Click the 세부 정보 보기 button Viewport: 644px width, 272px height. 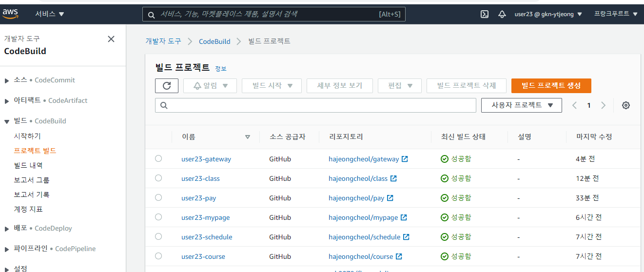[x=340, y=86]
